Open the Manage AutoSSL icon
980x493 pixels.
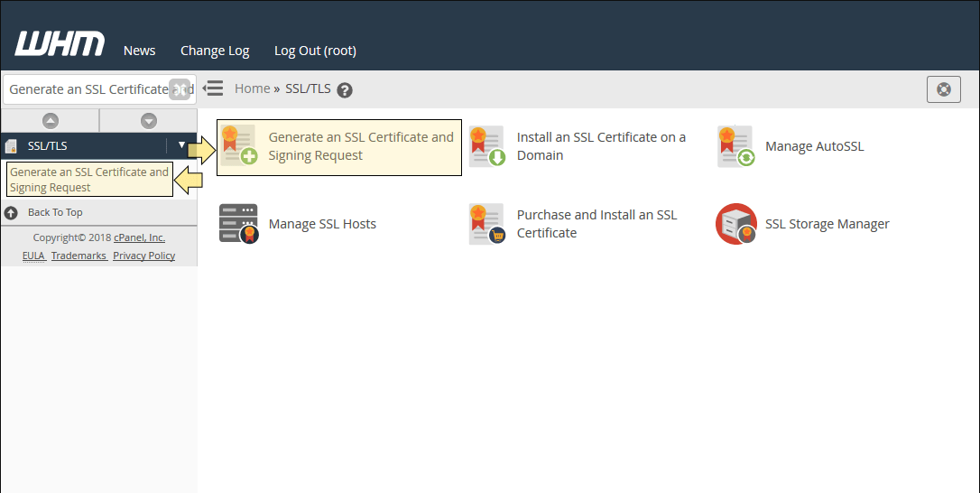click(x=735, y=145)
